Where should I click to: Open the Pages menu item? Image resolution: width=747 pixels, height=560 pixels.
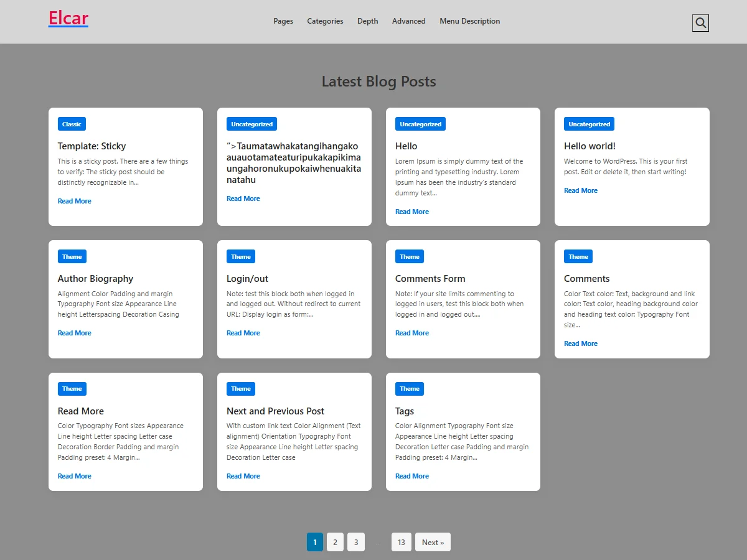point(283,21)
